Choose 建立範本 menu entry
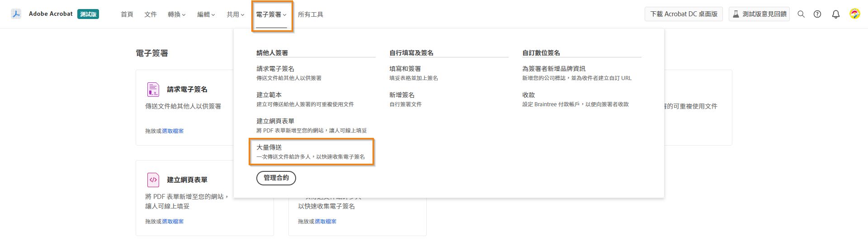868x246 pixels. click(269, 95)
